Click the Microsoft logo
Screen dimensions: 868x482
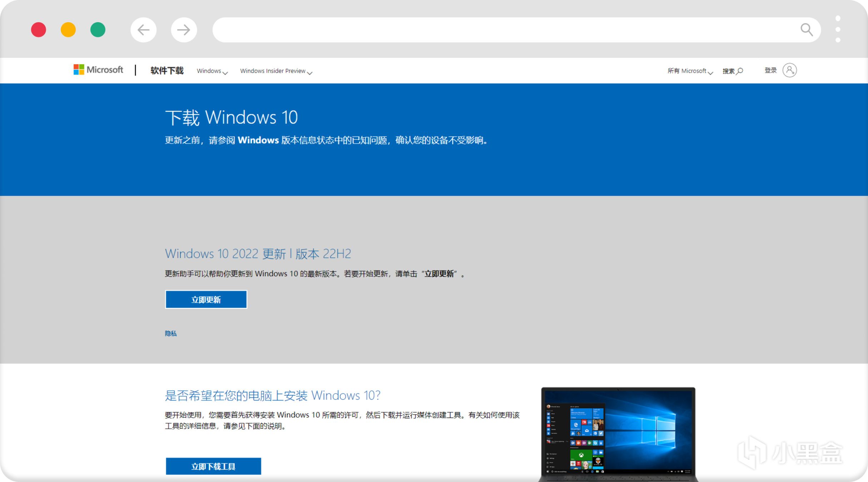(98, 70)
